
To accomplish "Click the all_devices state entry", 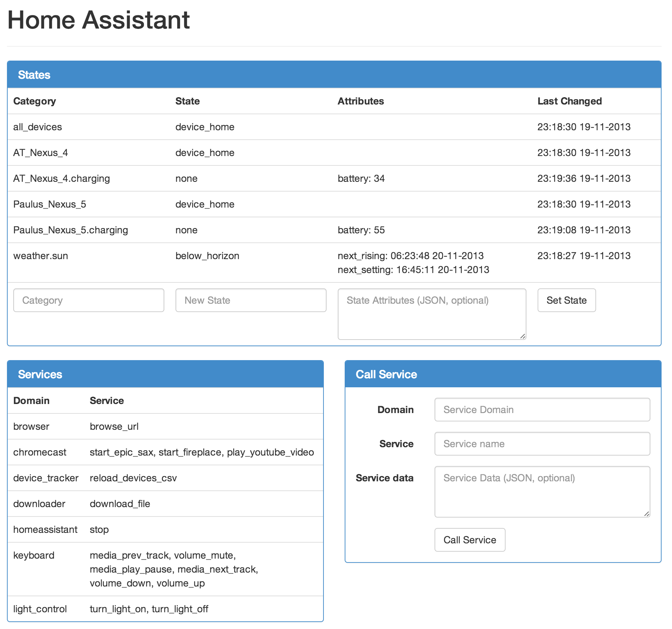I will (x=38, y=127).
